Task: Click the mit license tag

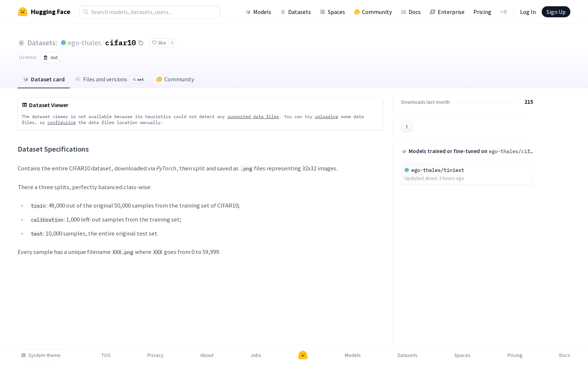Action: 51,57
